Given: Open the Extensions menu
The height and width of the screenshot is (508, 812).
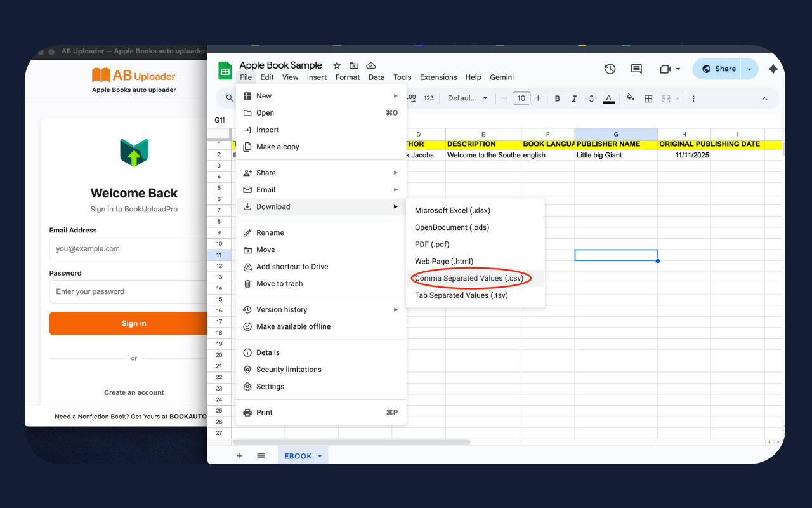Looking at the screenshot, I should point(438,77).
